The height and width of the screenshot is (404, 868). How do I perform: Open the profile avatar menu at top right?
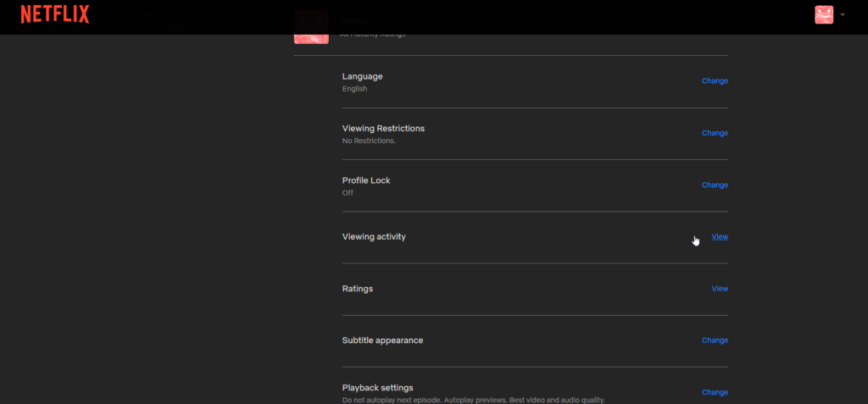824,15
